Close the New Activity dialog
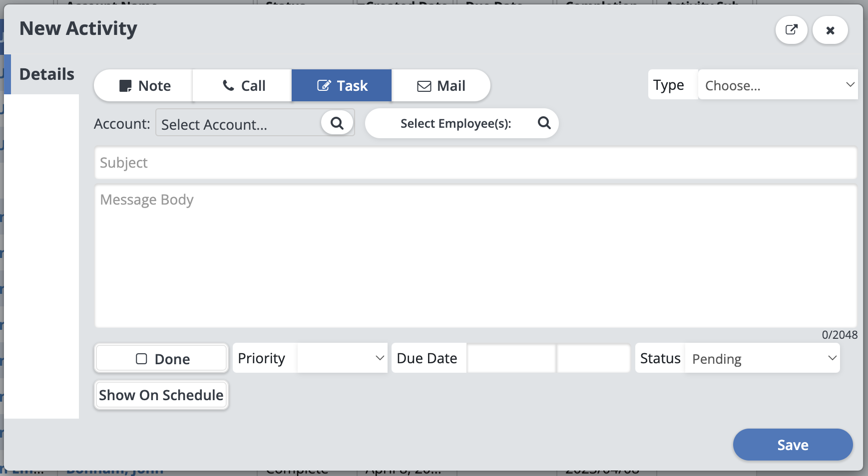This screenshot has width=868, height=476. pyautogui.click(x=830, y=30)
